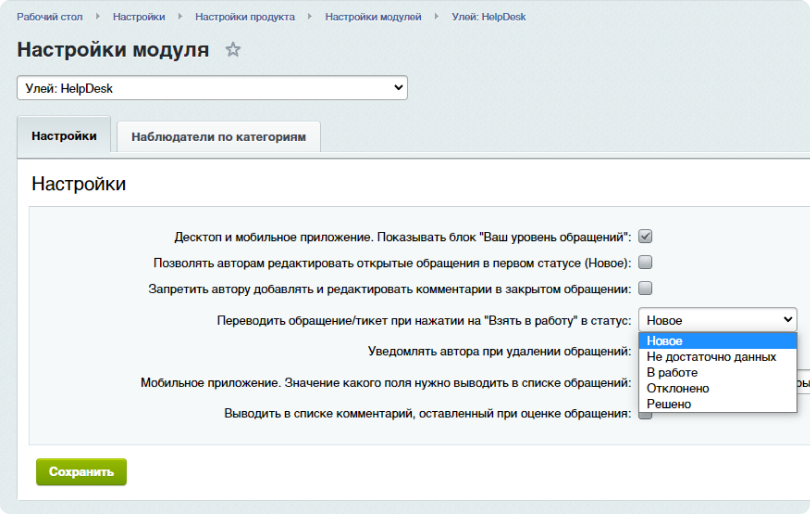Select В работе status option

(x=718, y=372)
